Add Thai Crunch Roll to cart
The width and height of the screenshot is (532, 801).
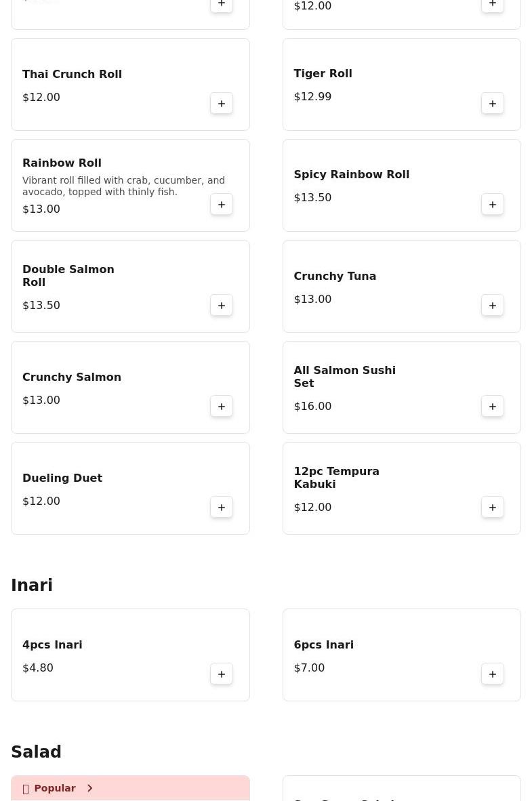[x=222, y=104]
